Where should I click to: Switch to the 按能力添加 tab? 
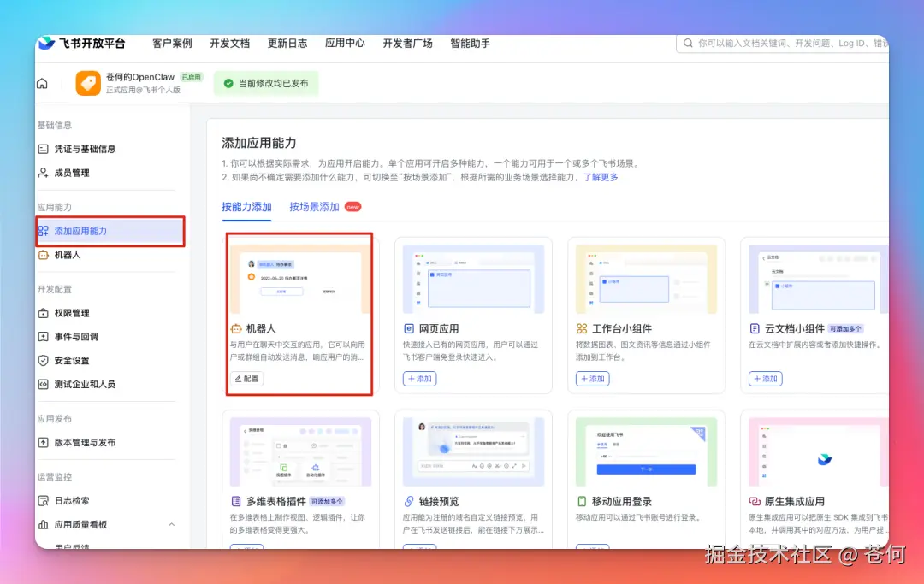click(x=247, y=206)
